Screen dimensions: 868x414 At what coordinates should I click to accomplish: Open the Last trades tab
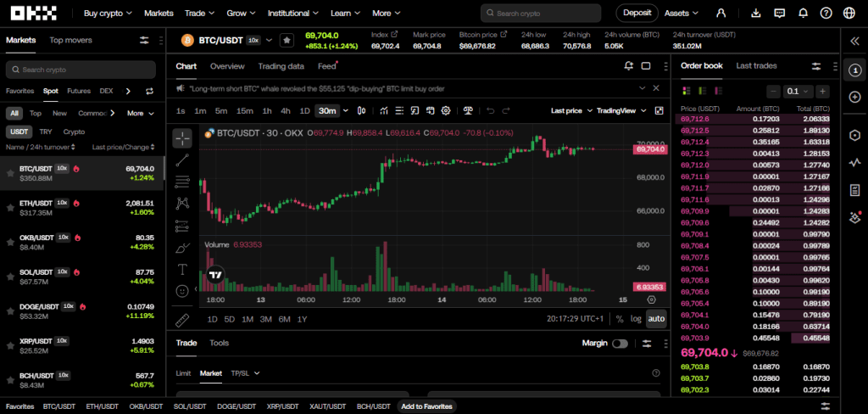[x=756, y=65]
